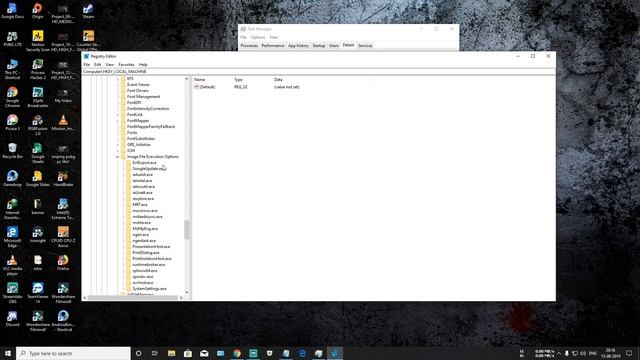Select the MsMpEng.exe key

145,229
